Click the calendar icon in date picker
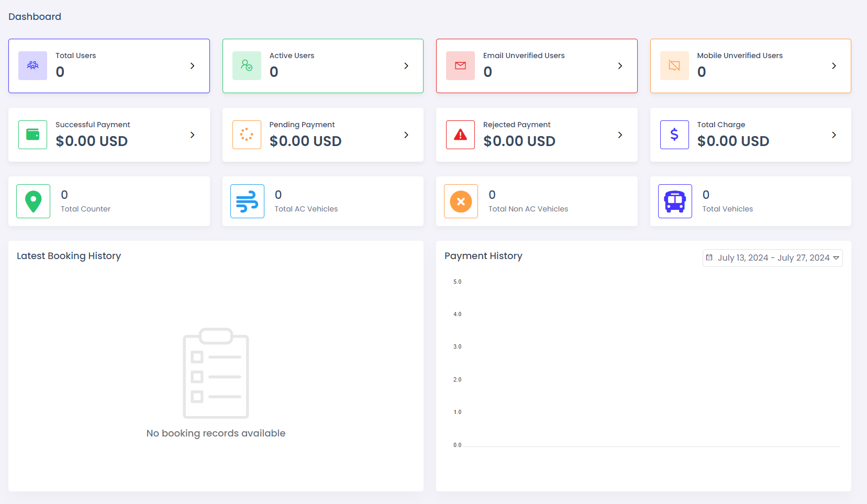Image resolution: width=867 pixels, height=504 pixels. [709, 257]
